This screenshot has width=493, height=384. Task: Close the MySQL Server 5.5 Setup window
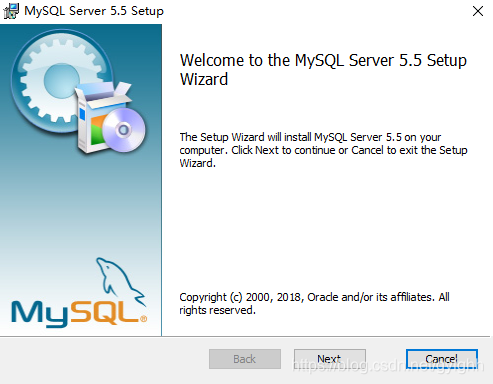click(478, 11)
